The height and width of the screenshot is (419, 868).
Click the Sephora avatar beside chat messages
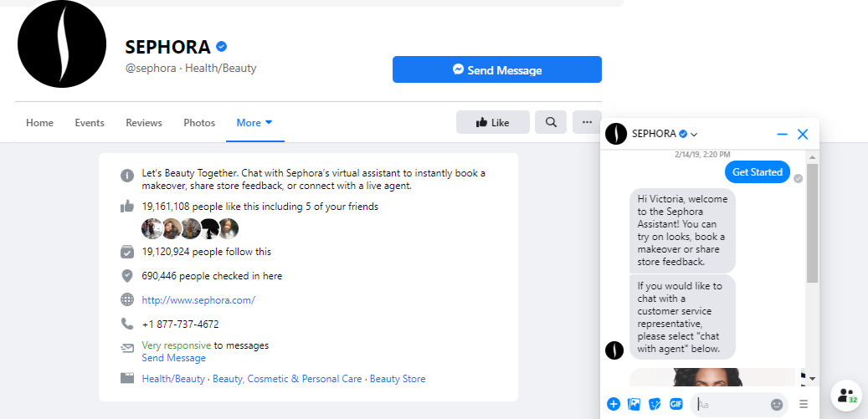614,350
